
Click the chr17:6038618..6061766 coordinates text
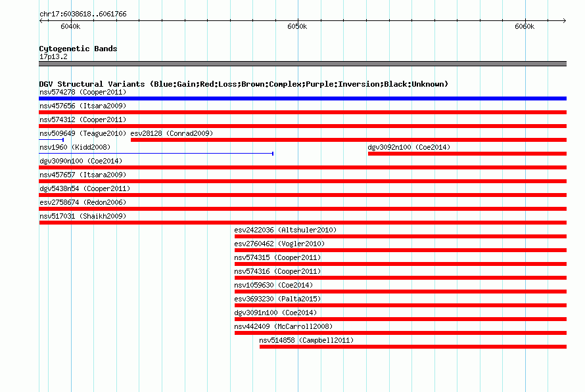pos(83,14)
